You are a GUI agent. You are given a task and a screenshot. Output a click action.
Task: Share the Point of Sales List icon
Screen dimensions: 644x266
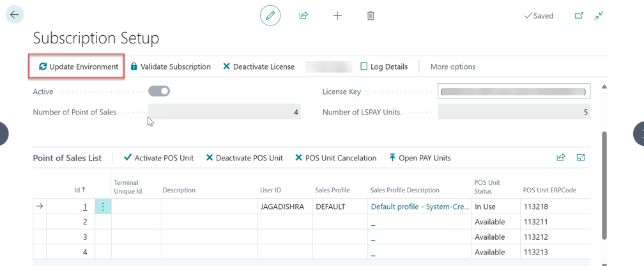coord(561,157)
